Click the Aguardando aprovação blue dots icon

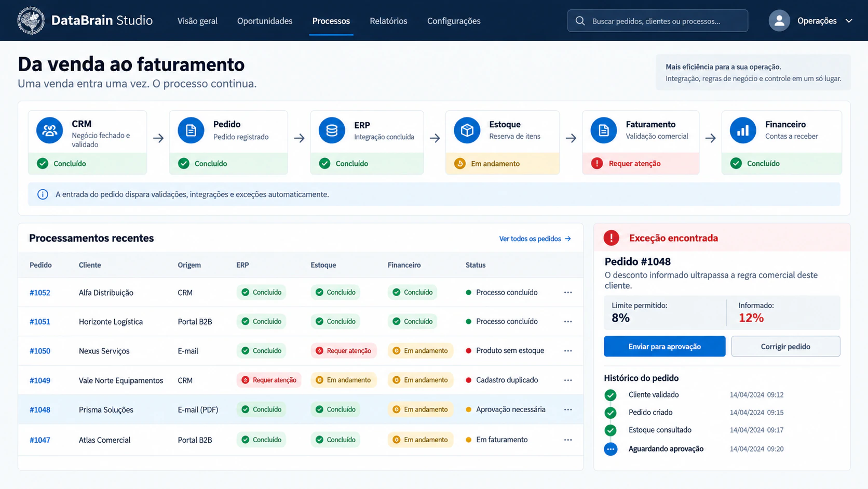pyautogui.click(x=611, y=449)
